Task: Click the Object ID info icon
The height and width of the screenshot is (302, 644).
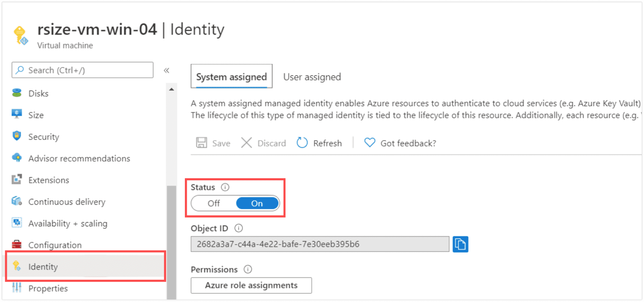Action: click(x=238, y=228)
